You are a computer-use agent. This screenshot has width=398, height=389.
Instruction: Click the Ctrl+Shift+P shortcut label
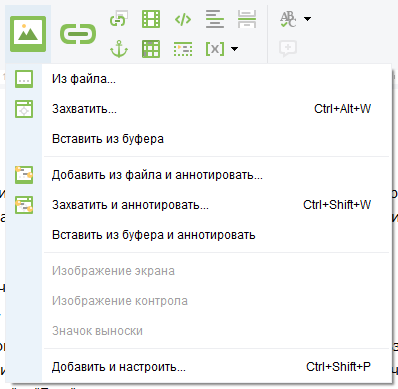pos(338,367)
